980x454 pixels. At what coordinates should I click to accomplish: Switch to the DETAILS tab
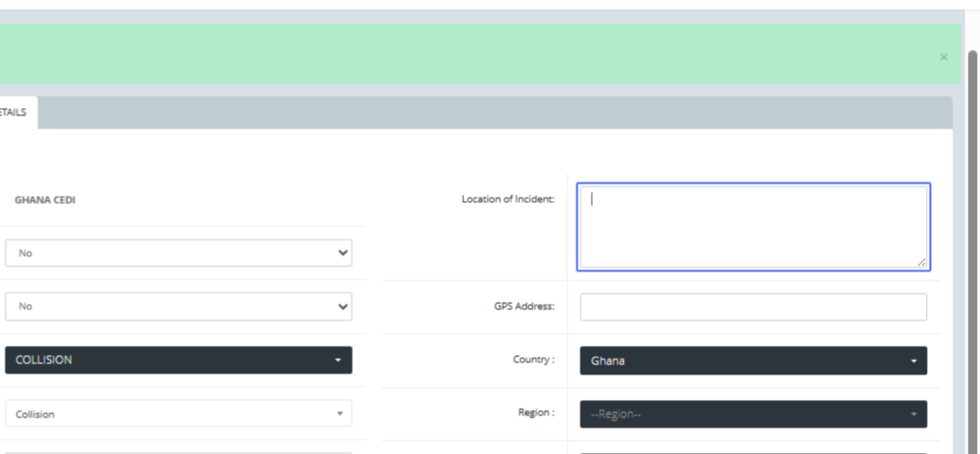coord(14,113)
